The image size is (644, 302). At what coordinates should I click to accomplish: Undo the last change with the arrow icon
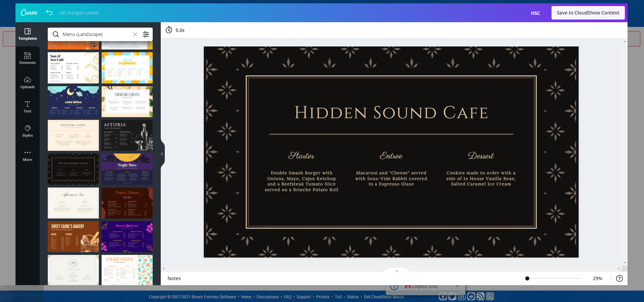pos(49,13)
